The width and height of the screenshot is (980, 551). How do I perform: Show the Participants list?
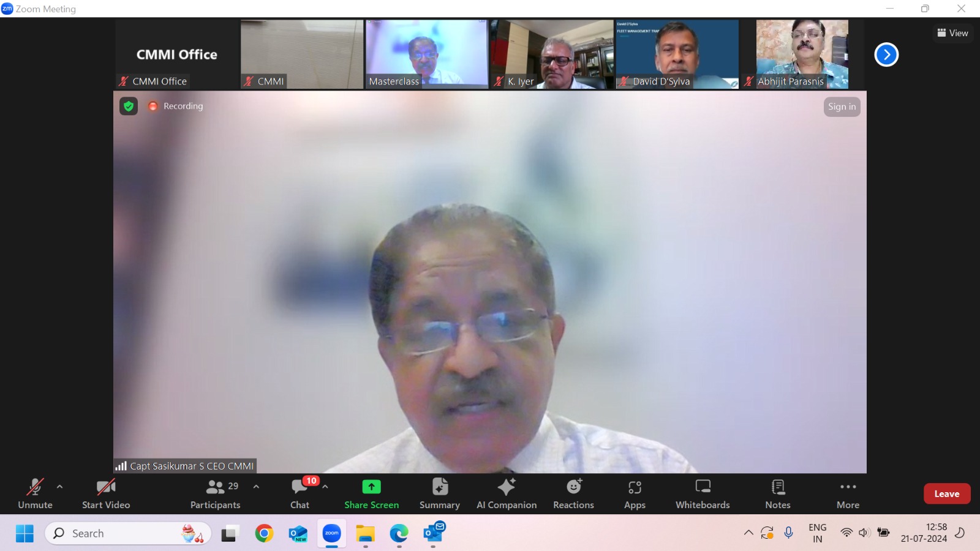click(215, 493)
